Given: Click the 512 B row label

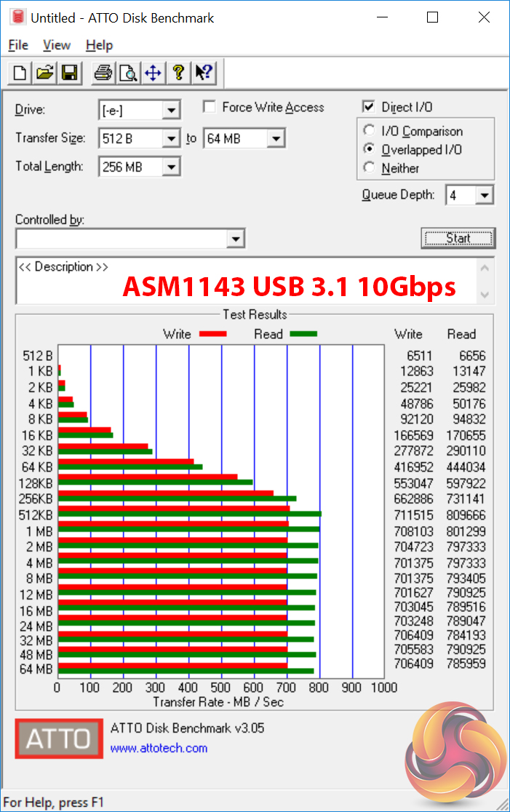Looking at the screenshot, I should tap(37, 357).
